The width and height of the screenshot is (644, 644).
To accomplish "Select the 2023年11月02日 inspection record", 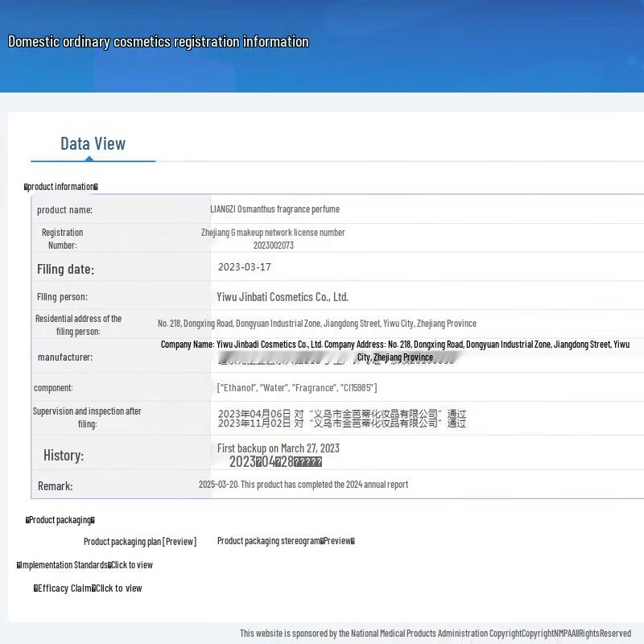I will click(341, 423).
